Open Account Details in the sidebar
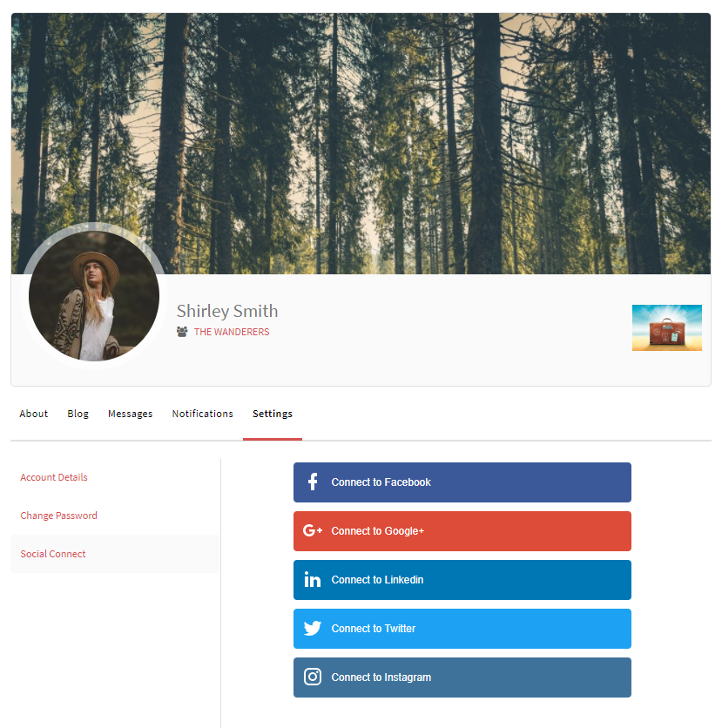Viewport: 722px width, 728px height. [54, 477]
